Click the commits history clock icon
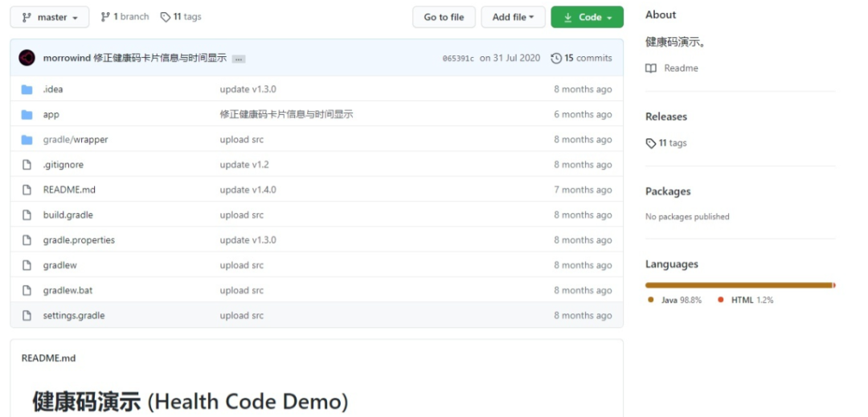The image size is (868, 417). pos(556,58)
